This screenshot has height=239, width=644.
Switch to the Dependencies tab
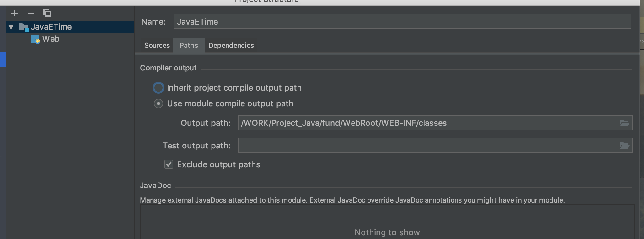[231, 46]
